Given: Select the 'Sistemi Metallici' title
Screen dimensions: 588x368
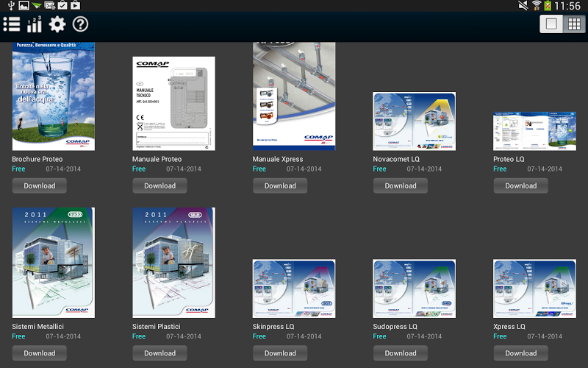Looking at the screenshot, I should (x=38, y=327).
